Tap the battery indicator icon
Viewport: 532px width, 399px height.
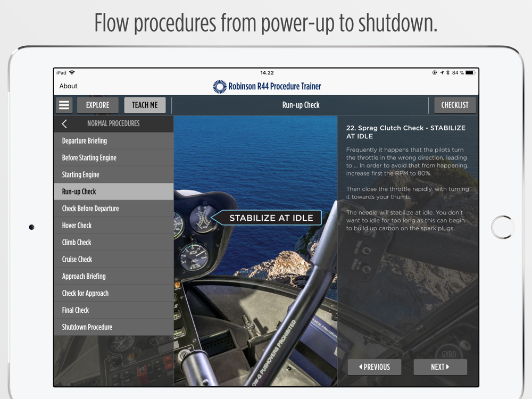[471, 72]
